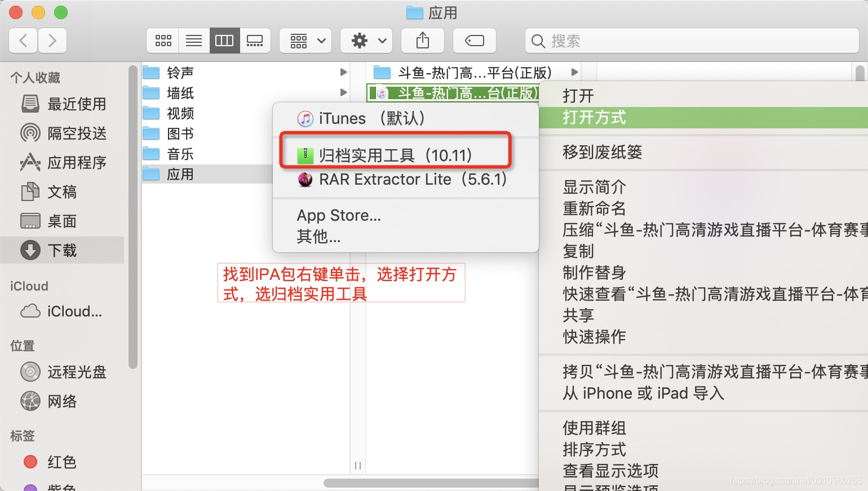Click 移到废纸篓 in the context menu
This screenshot has height=491, width=868.
coord(703,152)
